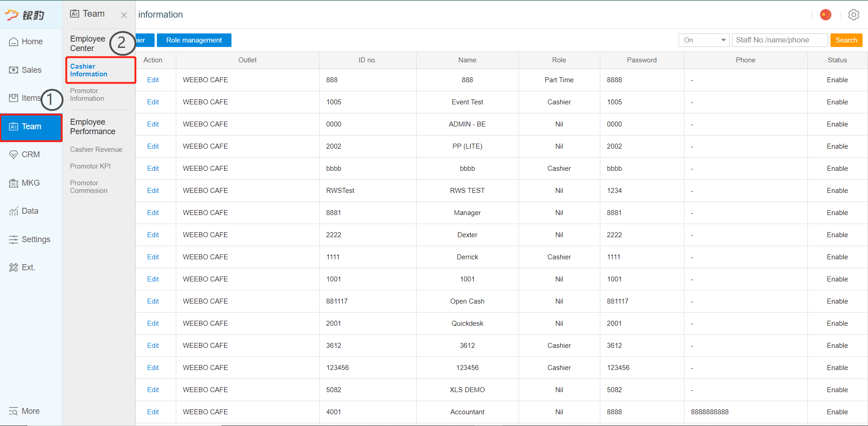Open Promotor Commission page
The width and height of the screenshot is (868, 426).
89,187
